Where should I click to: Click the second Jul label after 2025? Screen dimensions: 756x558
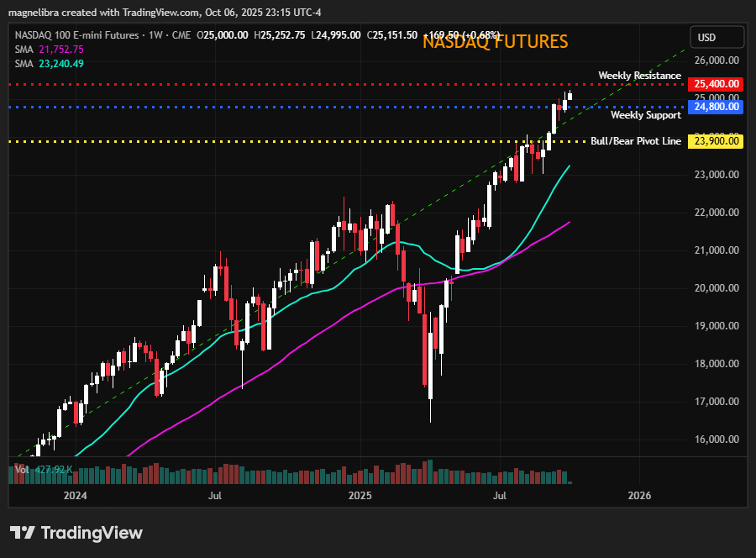500,495
